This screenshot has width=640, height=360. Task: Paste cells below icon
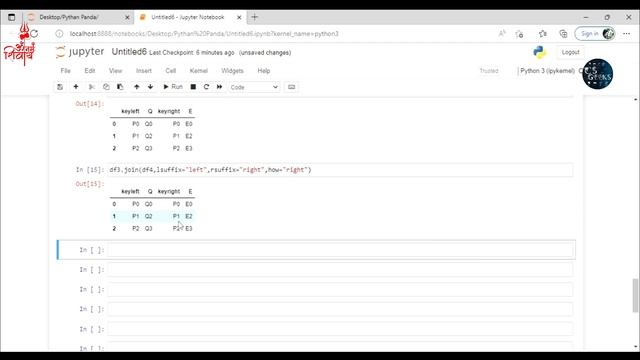(120, 87)
